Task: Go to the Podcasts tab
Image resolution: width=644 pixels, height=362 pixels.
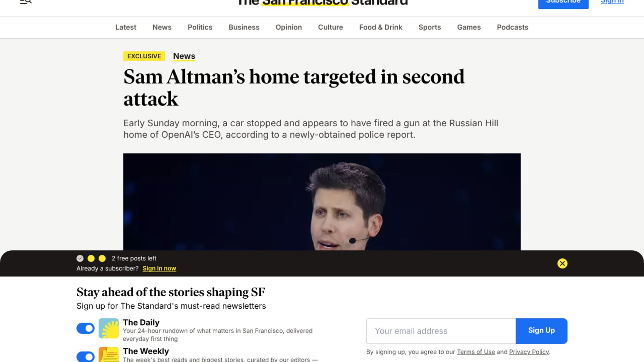Action: coord(513,27)
